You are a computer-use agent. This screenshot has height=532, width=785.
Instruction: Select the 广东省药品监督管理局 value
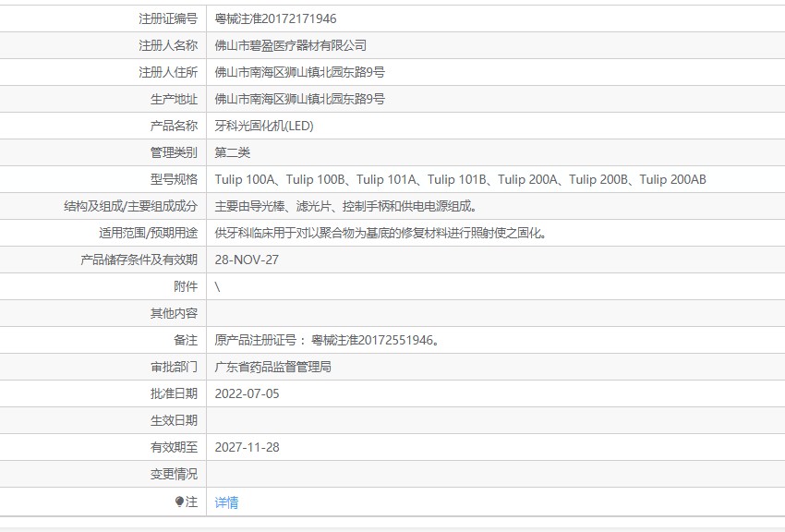272,367
